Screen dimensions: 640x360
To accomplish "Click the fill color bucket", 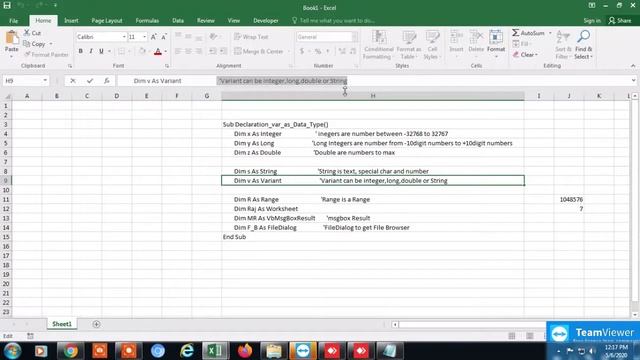I will (x=142, y=51).
